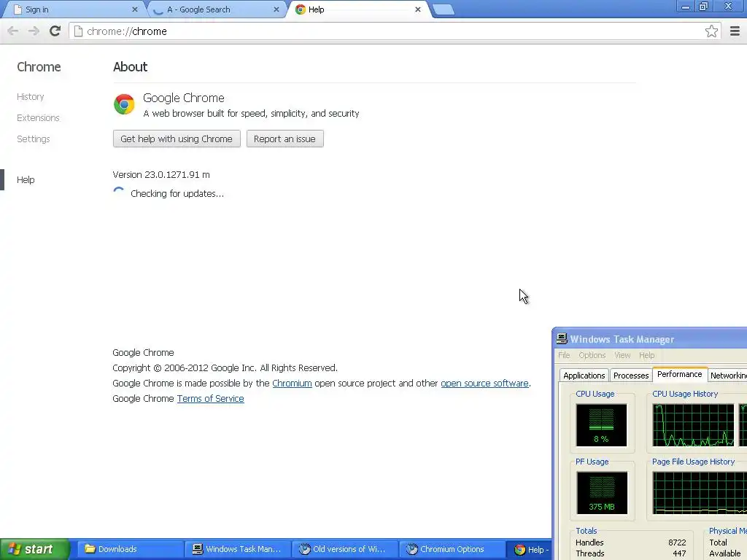Open Downloads folder from the taskbar

[130, 549]
